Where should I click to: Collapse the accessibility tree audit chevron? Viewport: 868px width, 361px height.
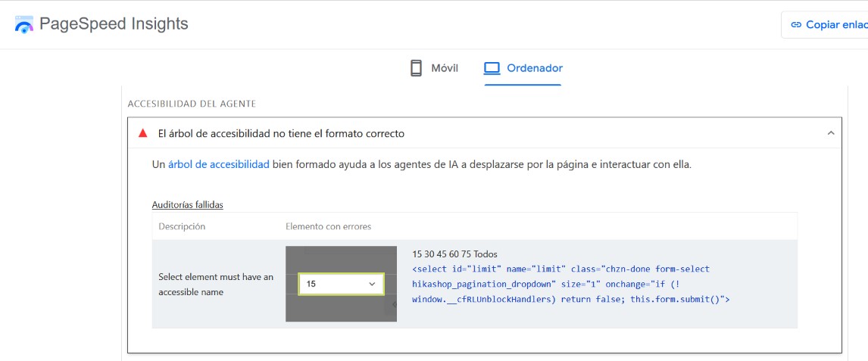coord(830,133)
